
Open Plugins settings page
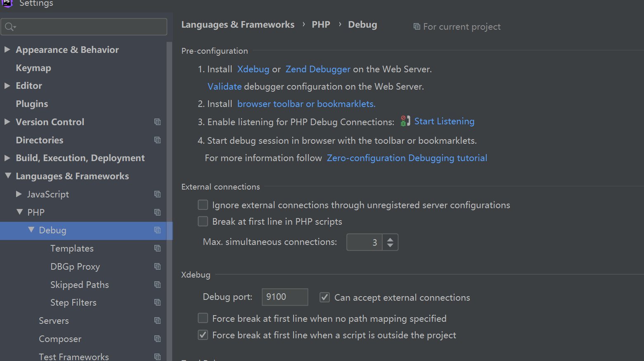click(x=32, y=104)
